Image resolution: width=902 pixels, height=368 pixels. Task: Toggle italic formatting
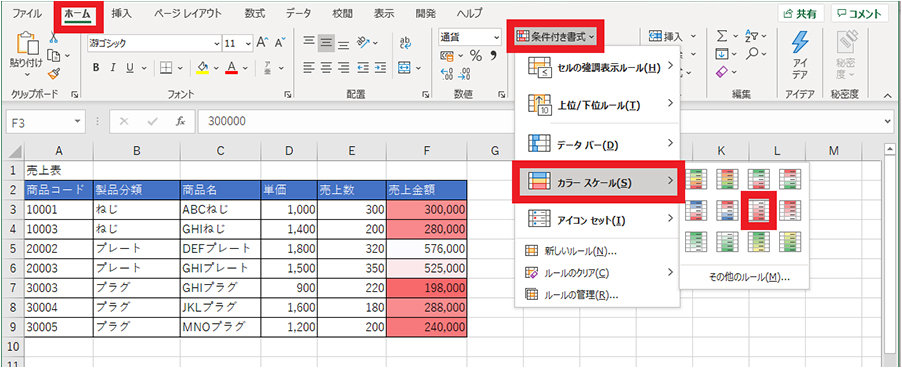[x=113, y=68]
